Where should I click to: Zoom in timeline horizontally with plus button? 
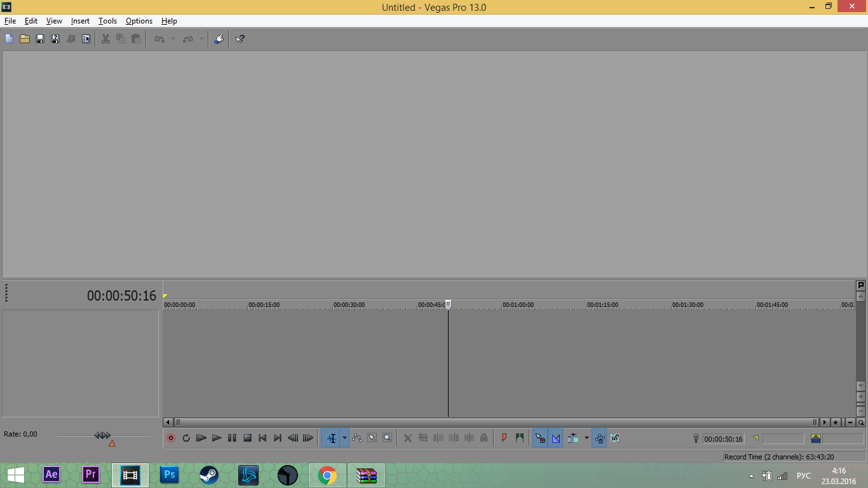(x=836, y=422)
